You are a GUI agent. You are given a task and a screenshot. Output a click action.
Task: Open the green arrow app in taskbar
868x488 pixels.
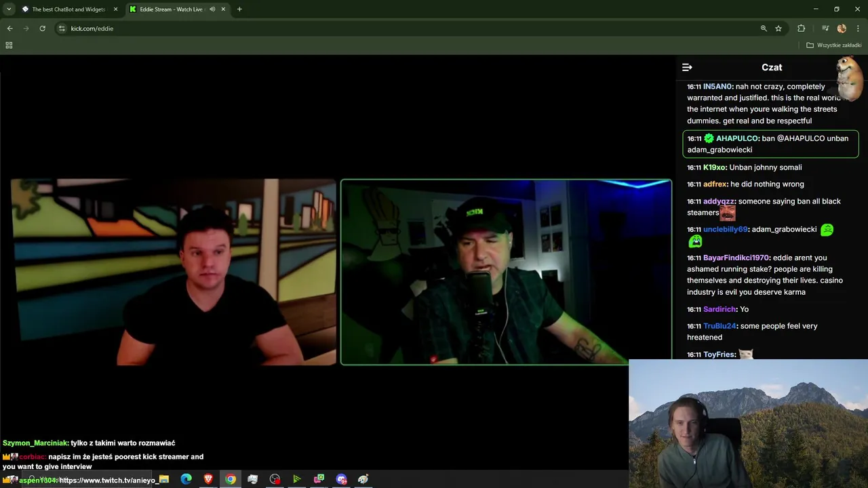click(296, 479)
